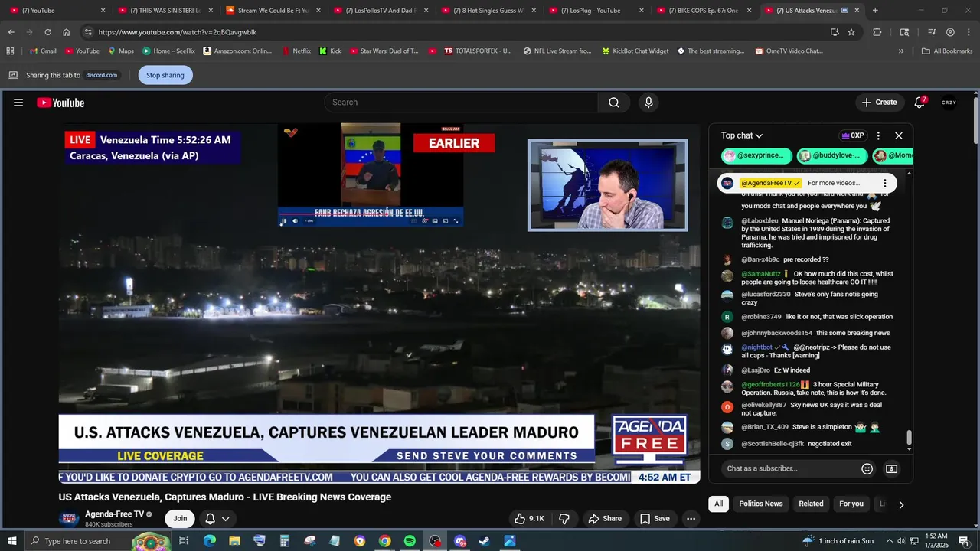
Task: Open Windows Start menu
Action: click(11, 541)
